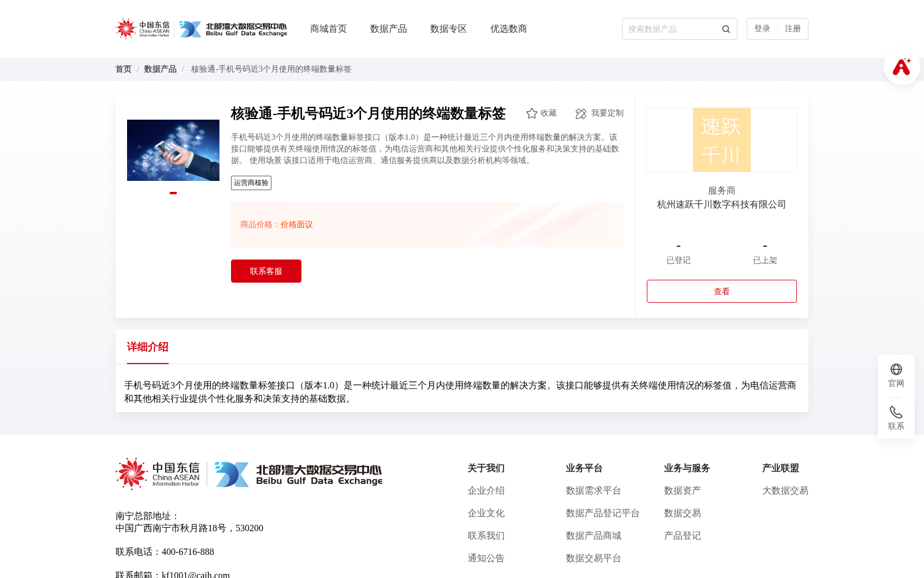Click the star favorite icon (收藏)
This screenshot has width=924, height=578.
pyautogui.click(x=532, y=113)
